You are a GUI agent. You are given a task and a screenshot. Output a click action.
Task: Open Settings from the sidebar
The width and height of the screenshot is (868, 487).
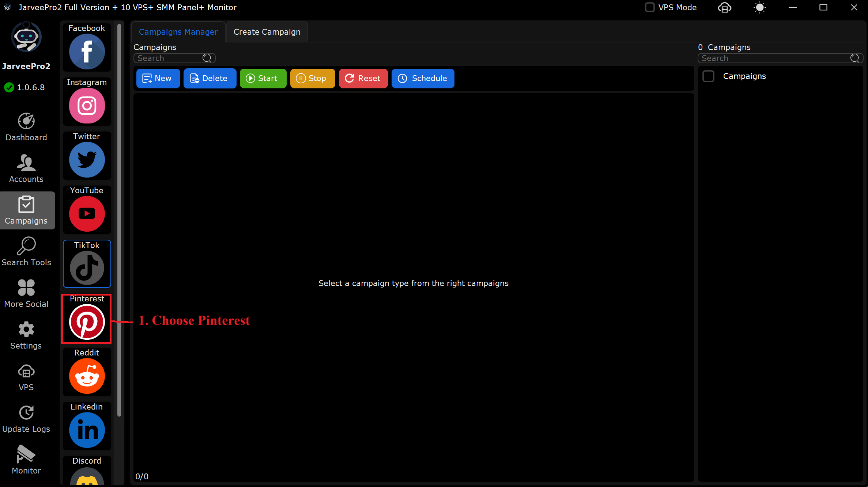click(26, 335)
